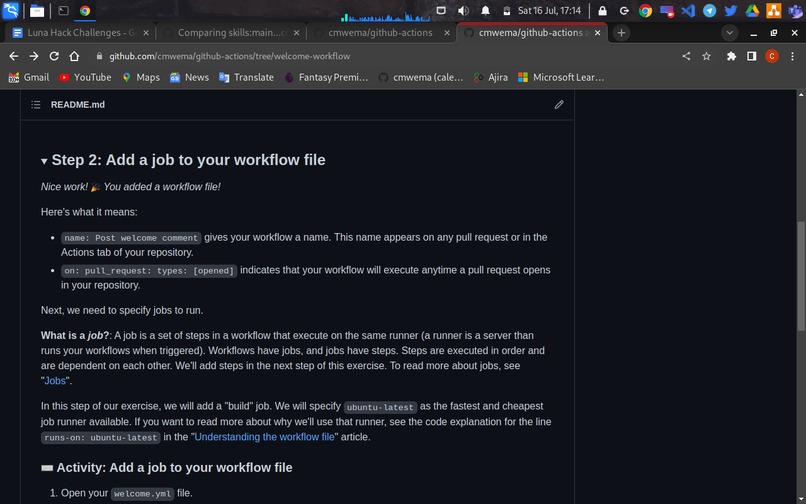
Task: Go forward to the next page
Action: pos(34,56)
